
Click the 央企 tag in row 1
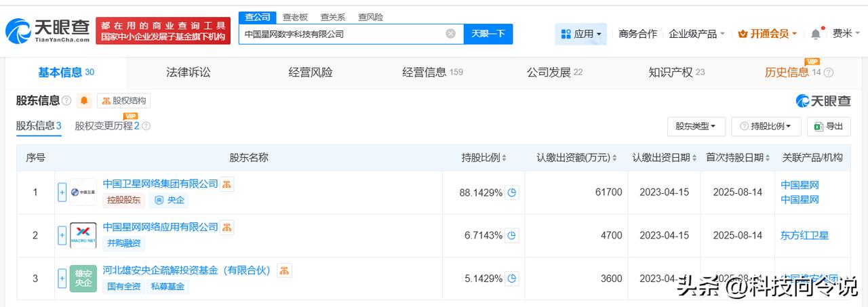[x=168, y=200]
